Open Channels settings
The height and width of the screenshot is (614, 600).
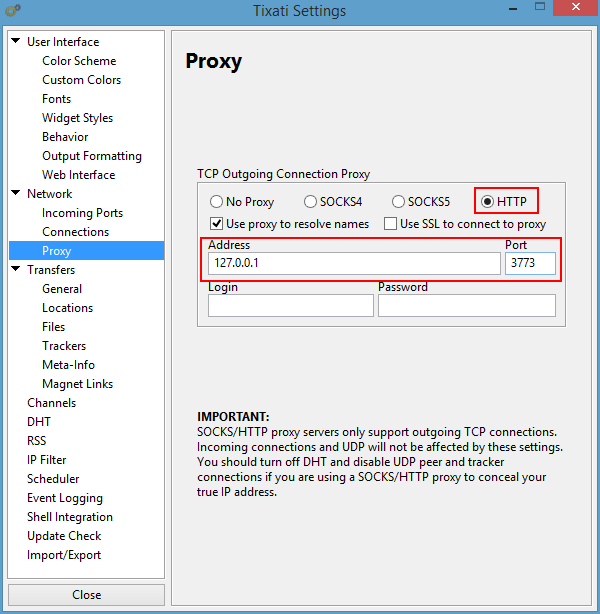point(51,403)
